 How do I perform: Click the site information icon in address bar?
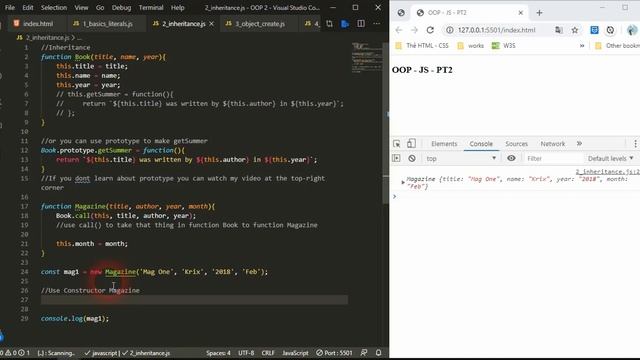pyautogui.click(x=449, y=30)
